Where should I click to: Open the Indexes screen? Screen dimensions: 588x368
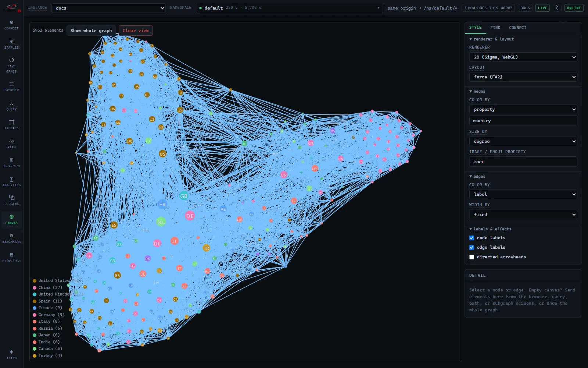[11, 125]
